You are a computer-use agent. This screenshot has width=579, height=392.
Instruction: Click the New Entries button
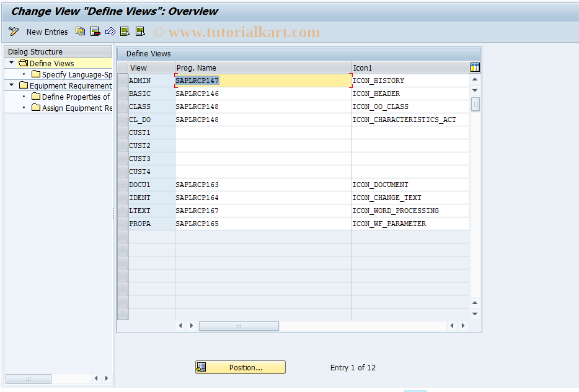(x=47, y=31)
